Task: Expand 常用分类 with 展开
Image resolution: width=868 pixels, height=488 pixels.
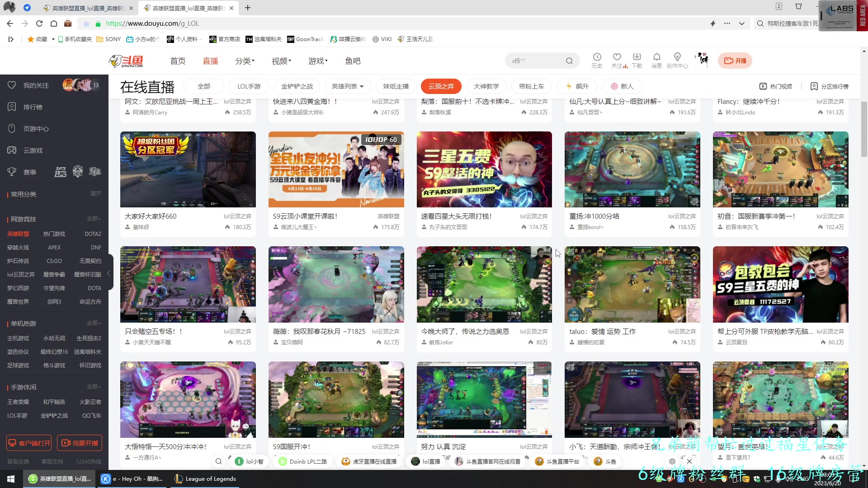Action: pyautogui.click(x=95, y=194)
